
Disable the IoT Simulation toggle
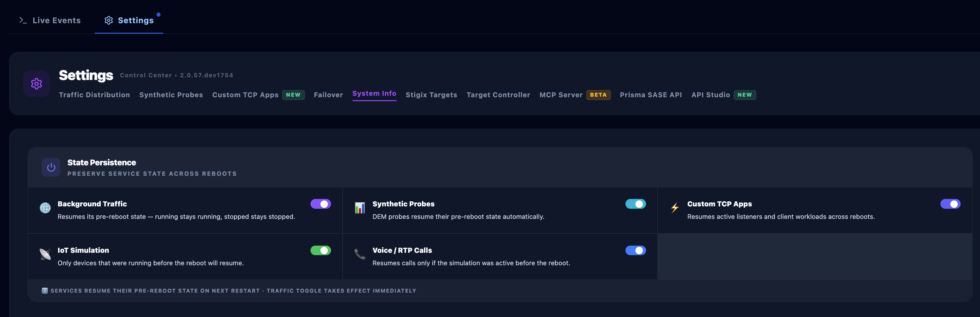tap(321, 250)
